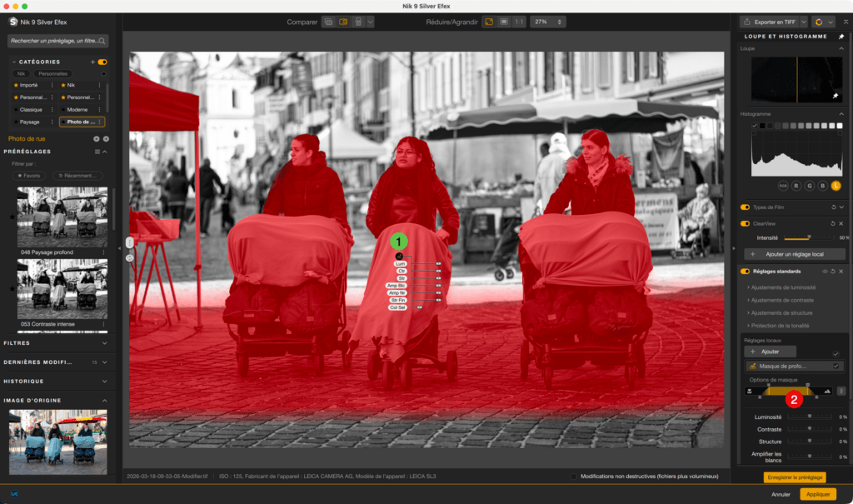853x504 pixels.
Task: Switch to the Personnelles category tab
Action: (x=52, y=73)
